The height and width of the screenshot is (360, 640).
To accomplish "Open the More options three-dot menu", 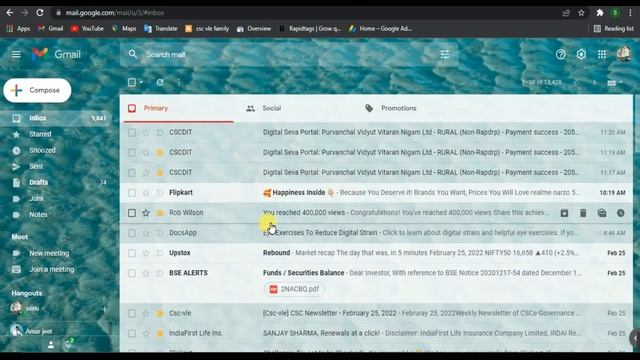I will [x=179, y=82].
